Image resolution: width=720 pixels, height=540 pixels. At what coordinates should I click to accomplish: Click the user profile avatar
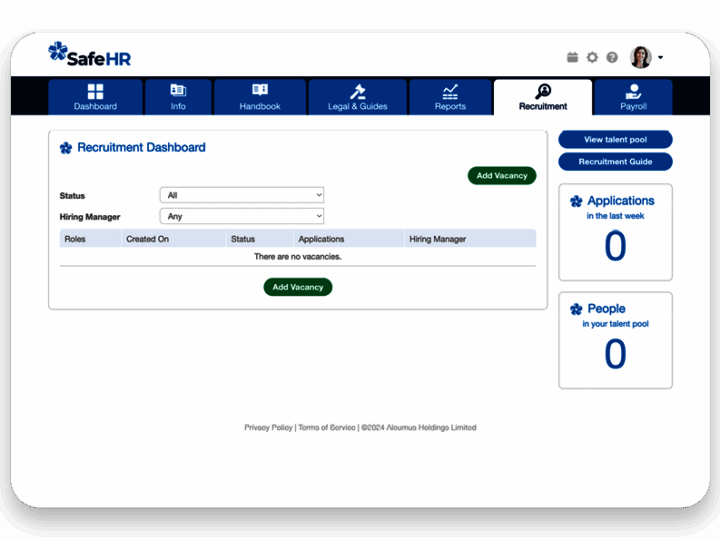(x=641, y=57)
